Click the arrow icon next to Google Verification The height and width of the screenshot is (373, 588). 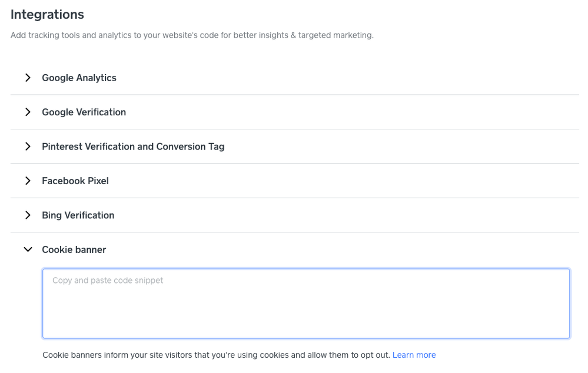click(x=28, y=112)
